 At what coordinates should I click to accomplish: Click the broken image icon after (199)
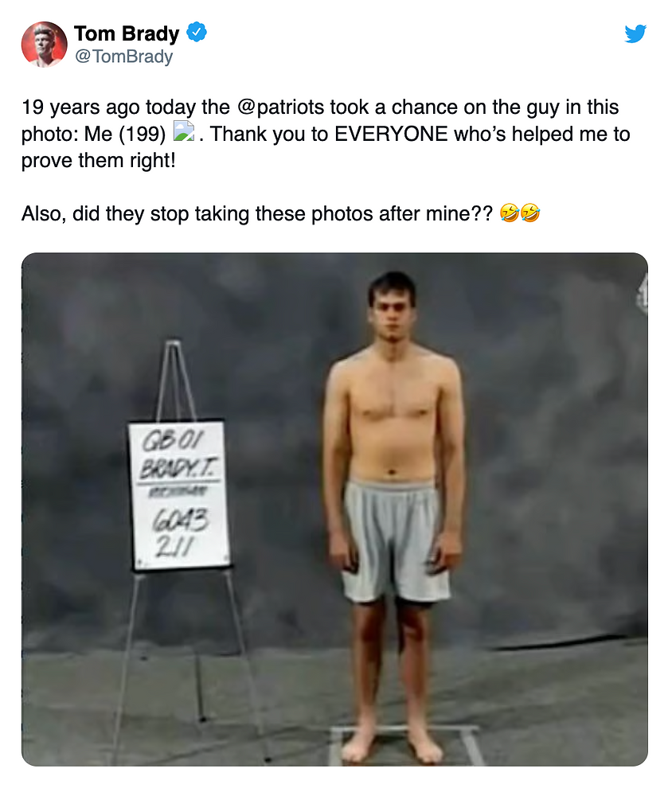184,133
